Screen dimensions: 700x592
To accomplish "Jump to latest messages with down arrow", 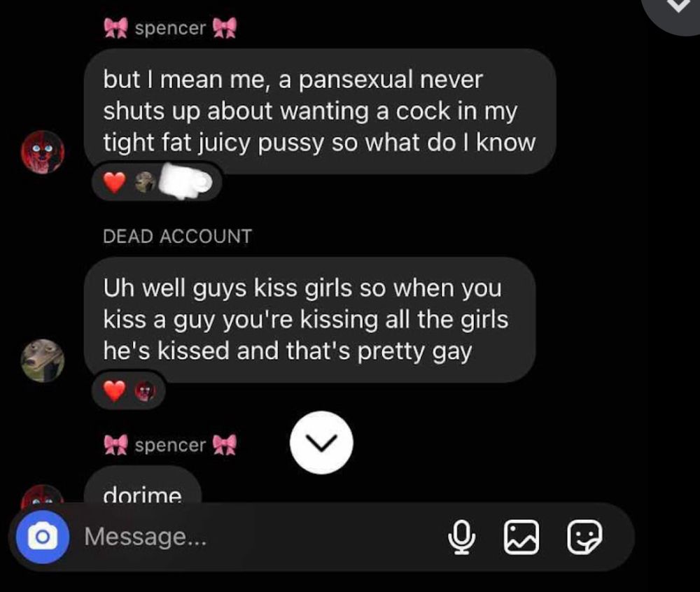I will (321, 442).
